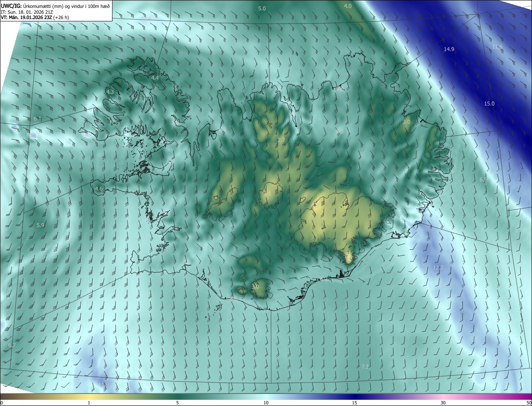Click the 6.9 value off the east coast
The height and width of the screenshot is (406, 532).
(x=483, y=179)
